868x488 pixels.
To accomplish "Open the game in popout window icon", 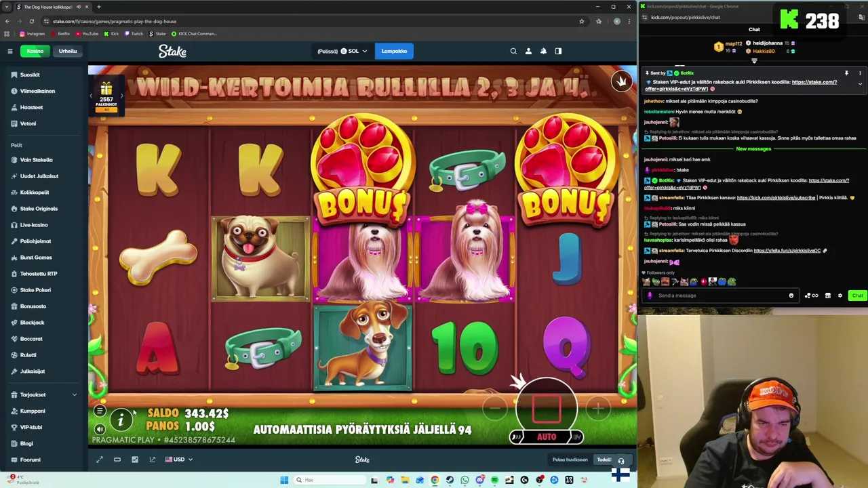I will [153, 460].
